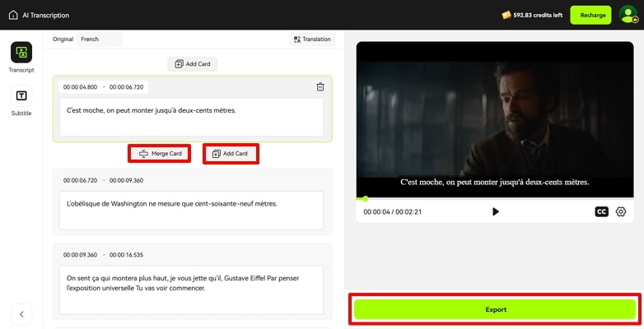Click the 00:00:04.800 start timestamp

point(80,87)
